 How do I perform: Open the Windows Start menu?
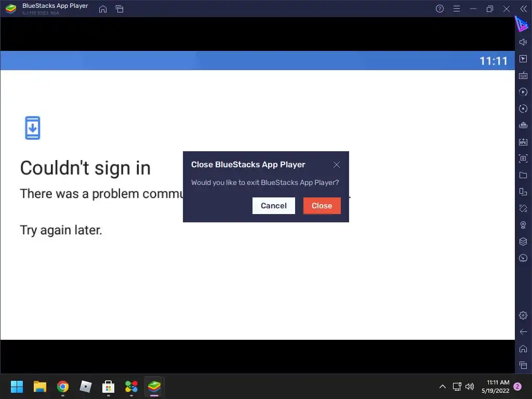[x=17, y=387]
